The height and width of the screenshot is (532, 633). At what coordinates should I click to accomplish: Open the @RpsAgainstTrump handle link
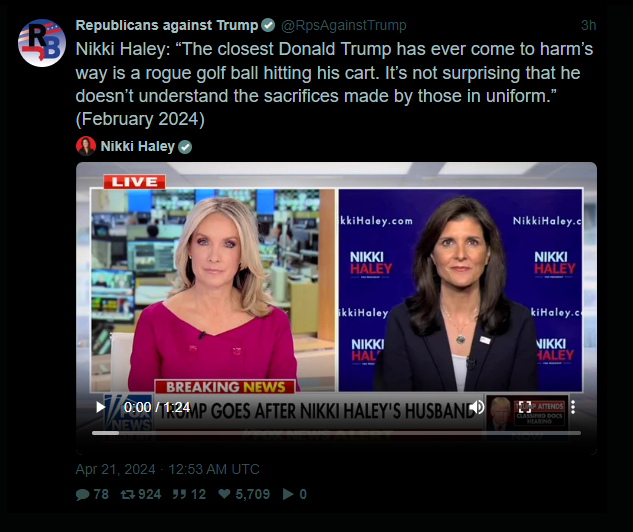[x=344, y=25]
